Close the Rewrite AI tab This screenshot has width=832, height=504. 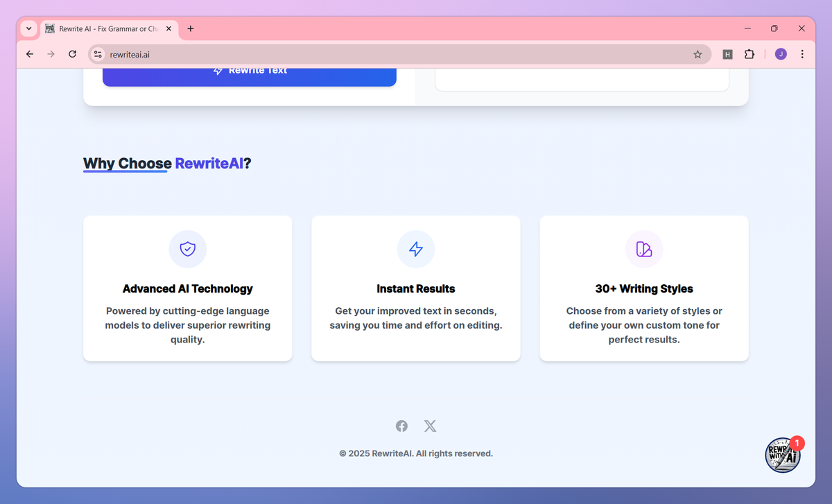pos(168,29)
